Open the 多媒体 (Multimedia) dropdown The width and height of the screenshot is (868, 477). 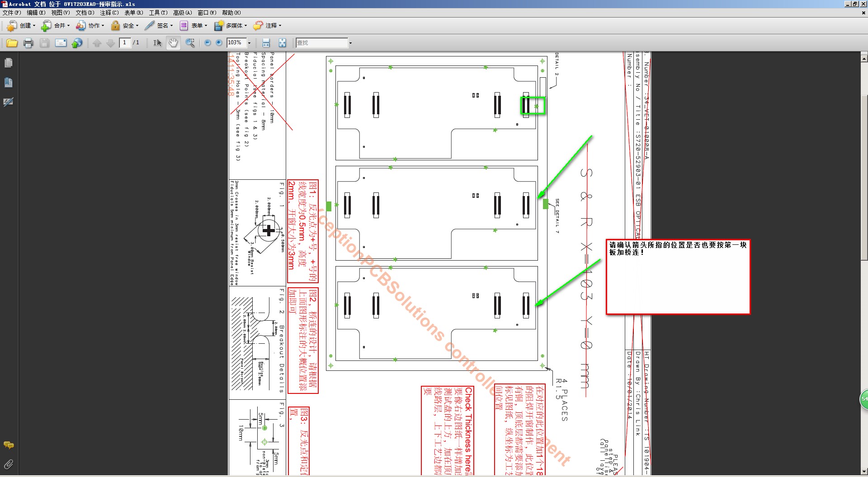click(x=230, y=26)
